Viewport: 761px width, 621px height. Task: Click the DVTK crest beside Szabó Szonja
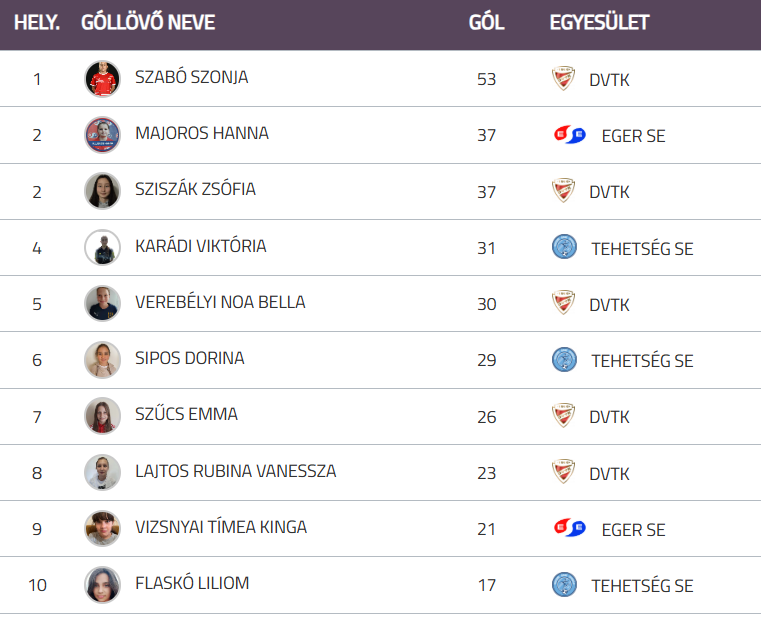[564, 79]
